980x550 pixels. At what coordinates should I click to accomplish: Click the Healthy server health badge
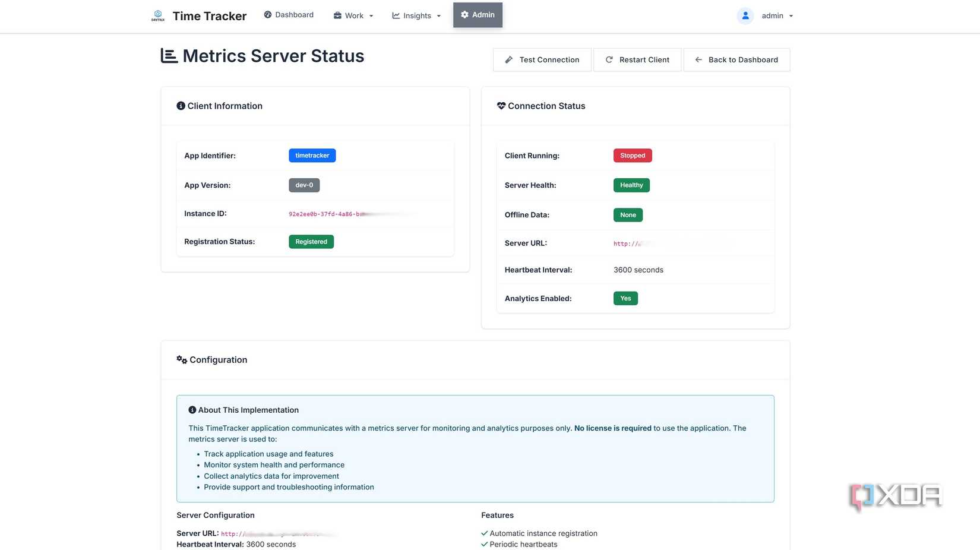click(x=631, y=185)
